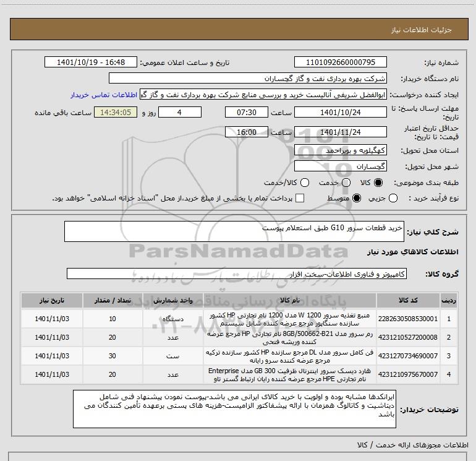The height and width of the screenshot is (461, 476).
Task: Click the 1200 W server power supply item name
Action: (289, 319)
